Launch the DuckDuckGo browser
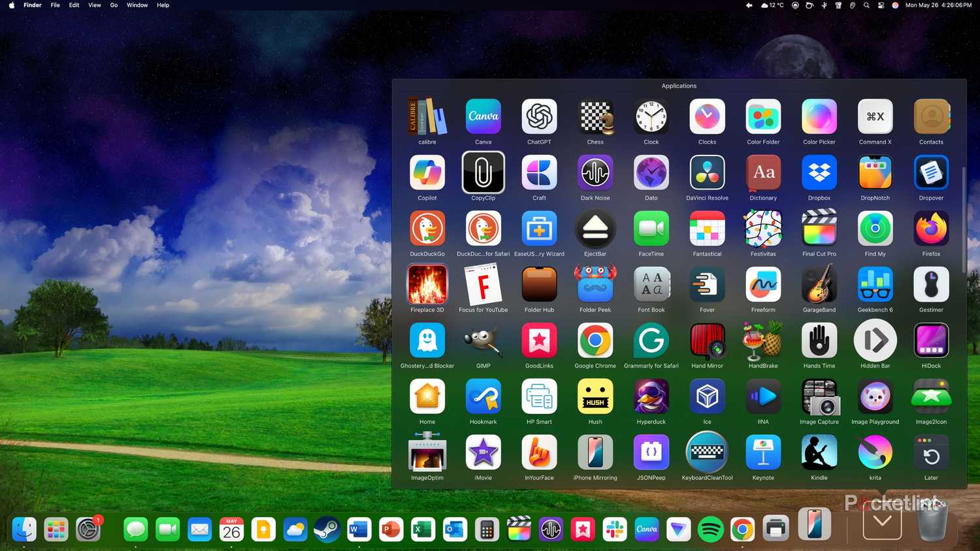Image resolution: width=980 pixels, height=551 pixels. [427, 228]
